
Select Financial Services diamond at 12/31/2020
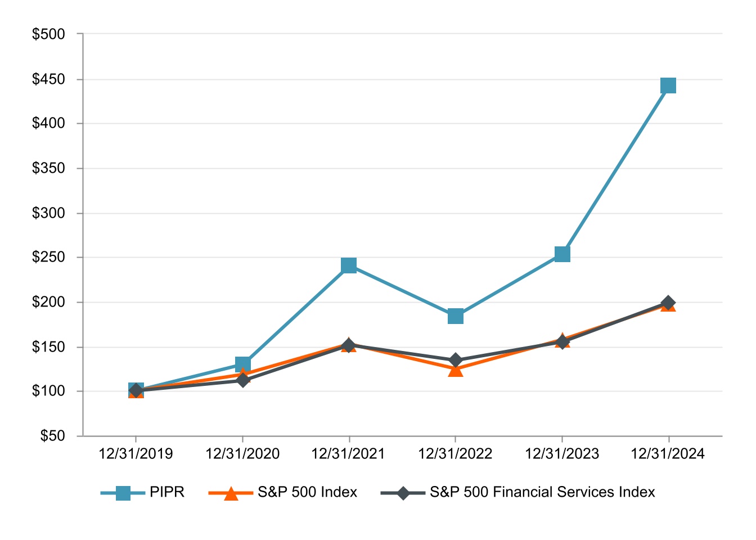tap(242, 380)
